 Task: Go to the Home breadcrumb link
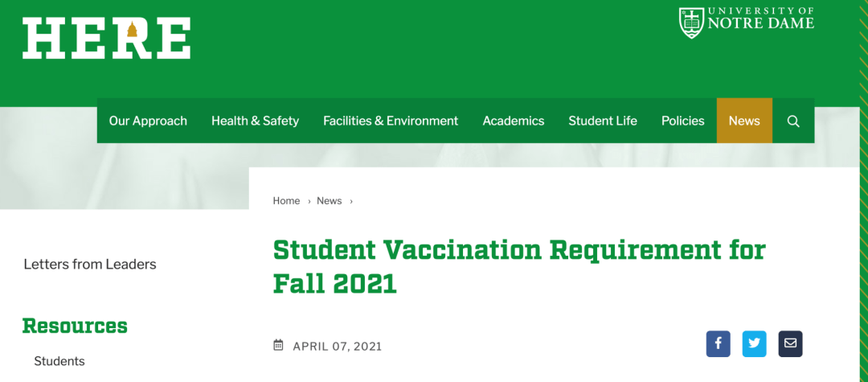286,201
